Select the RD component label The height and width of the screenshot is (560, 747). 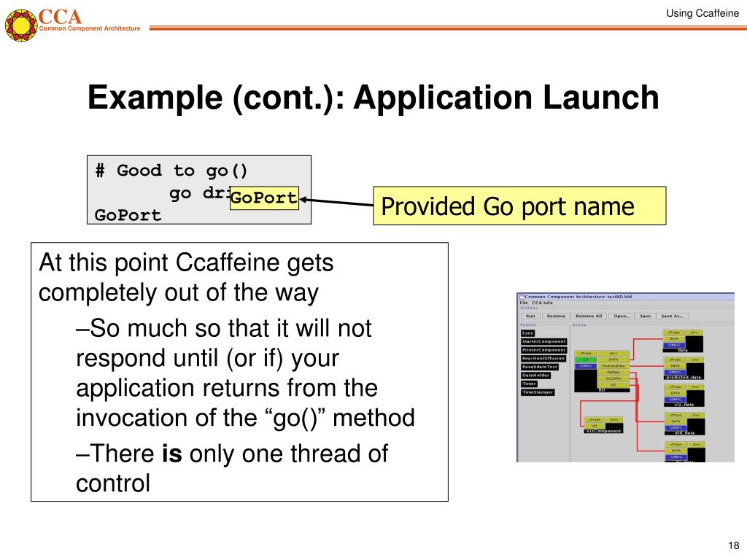coord(602,390)
